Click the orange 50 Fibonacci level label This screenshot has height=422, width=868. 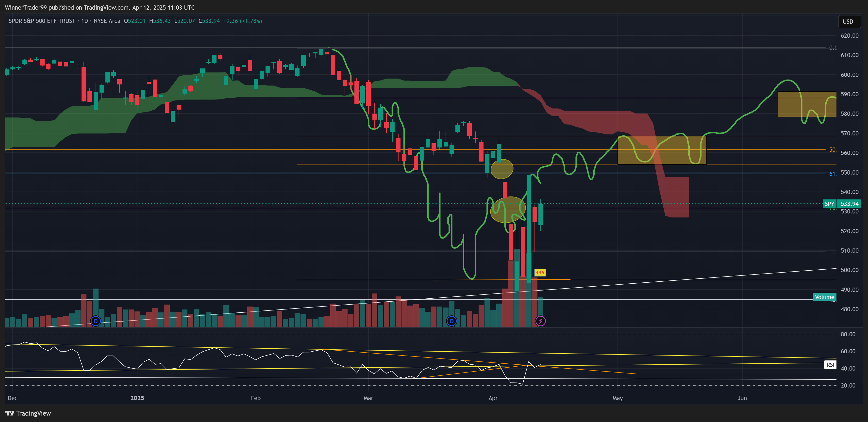832,149
